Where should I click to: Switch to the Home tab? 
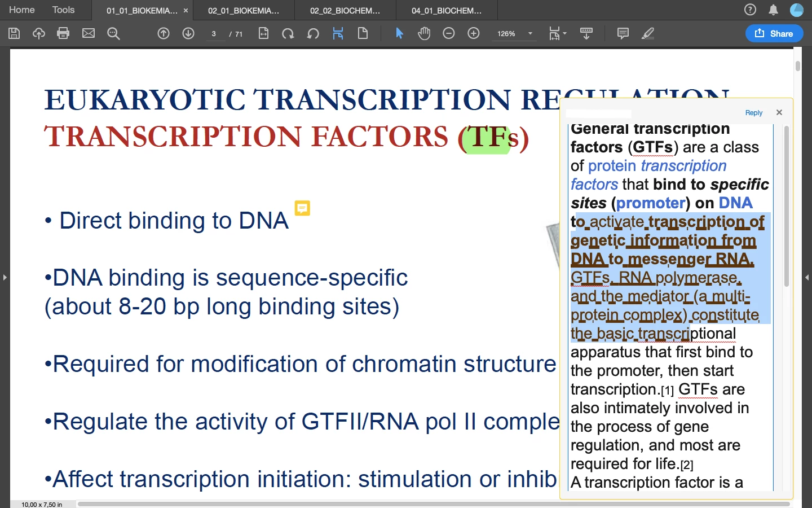pos(22,10)
